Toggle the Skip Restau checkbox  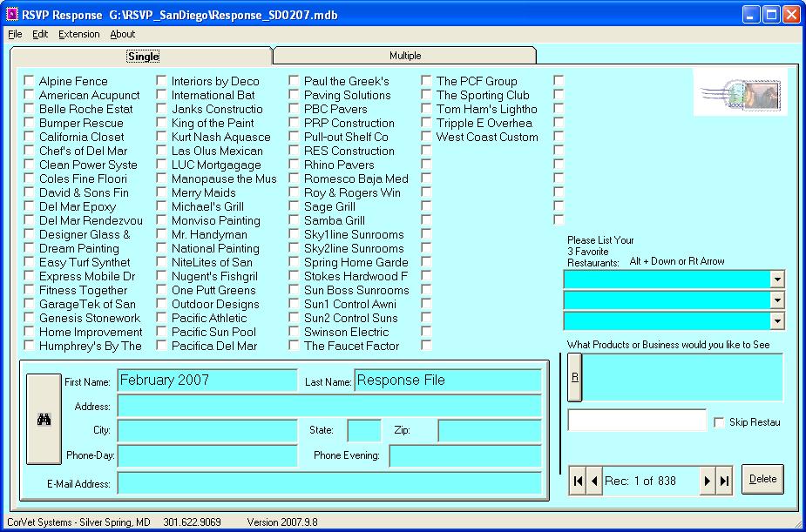tap(719, 422)
